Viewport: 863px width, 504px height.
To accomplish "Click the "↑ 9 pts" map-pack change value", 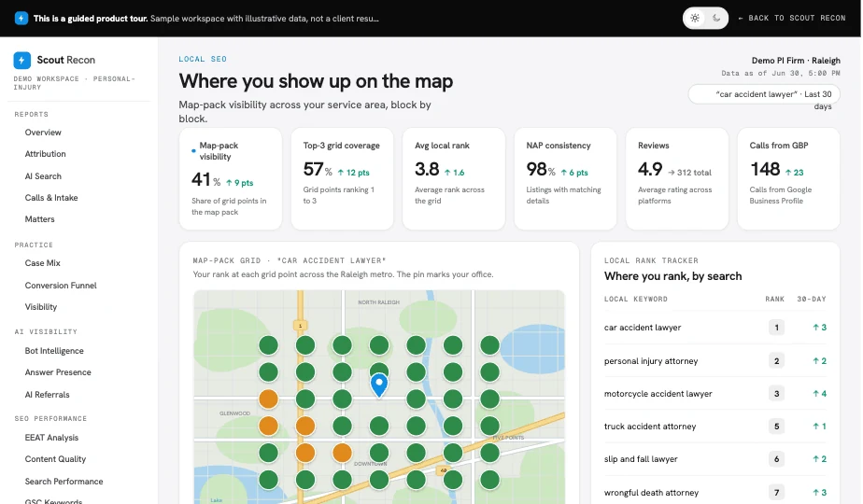I will click(239, 183).
